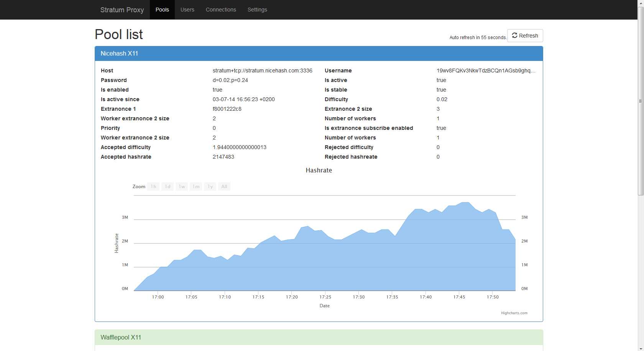Viewport: 644px width, 351px height.
Task: Click the Is active since label
Action: 120,99
